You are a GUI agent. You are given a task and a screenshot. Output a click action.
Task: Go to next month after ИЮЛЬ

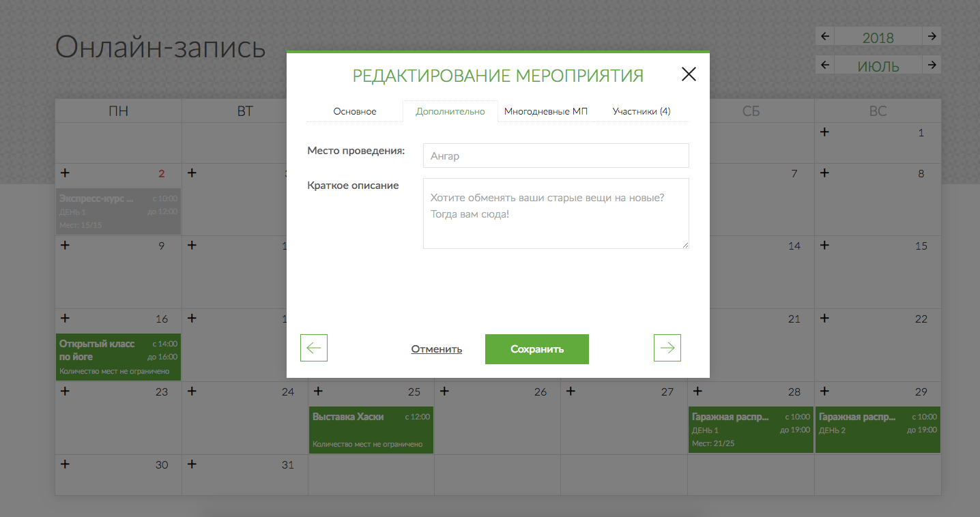coord(932,65)
